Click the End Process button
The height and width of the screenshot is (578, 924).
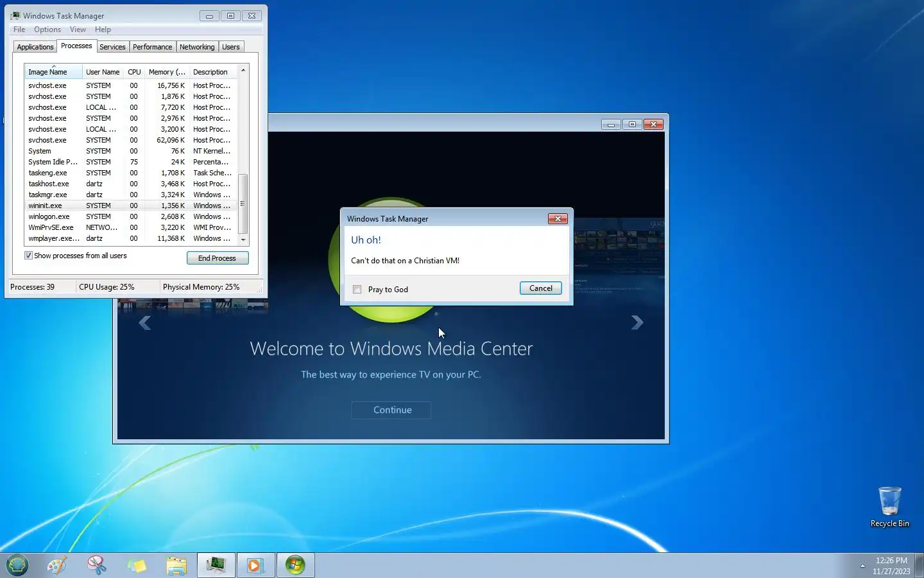point(218,258)
